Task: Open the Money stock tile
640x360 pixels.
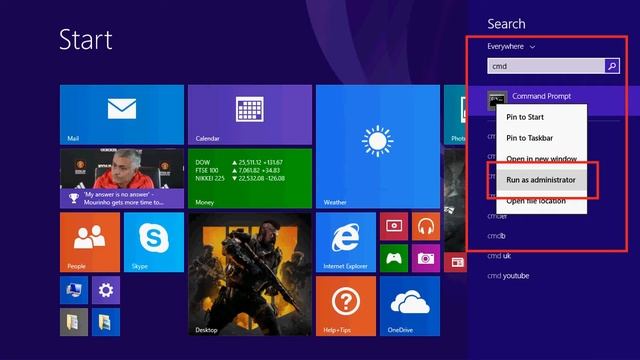Action: click(250, 179)
